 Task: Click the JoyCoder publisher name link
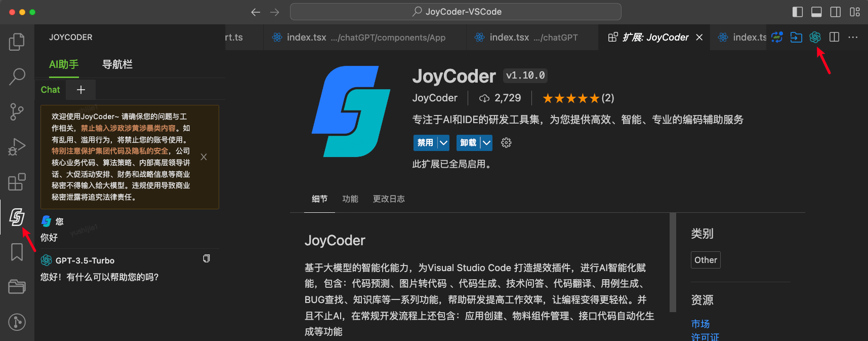pyautogui.click(x=435, y=98)
